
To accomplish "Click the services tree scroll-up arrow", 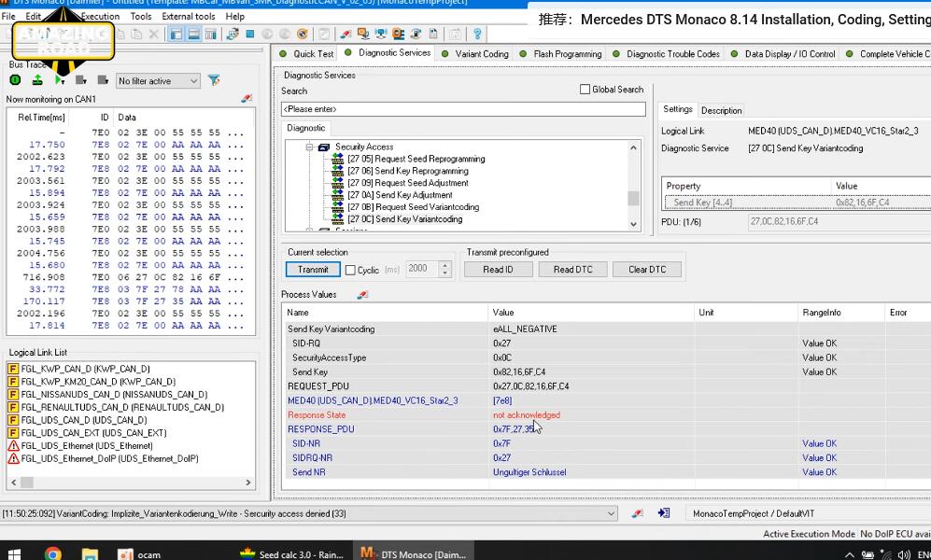I will pyautogui.click(x=633, y=147).
